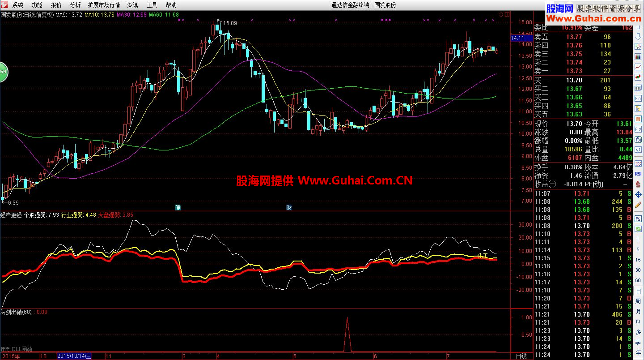Image resolution: width=644 pixels, height=360 pixels.
Task: Click the F12 icon in right toolbar
Action: tap(638, 129)
